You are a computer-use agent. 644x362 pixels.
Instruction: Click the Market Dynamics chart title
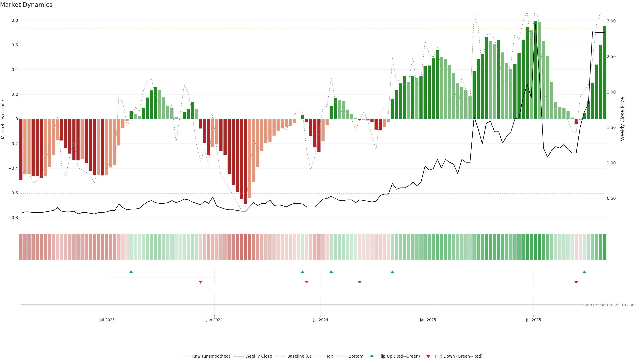[x=26, y=5]
